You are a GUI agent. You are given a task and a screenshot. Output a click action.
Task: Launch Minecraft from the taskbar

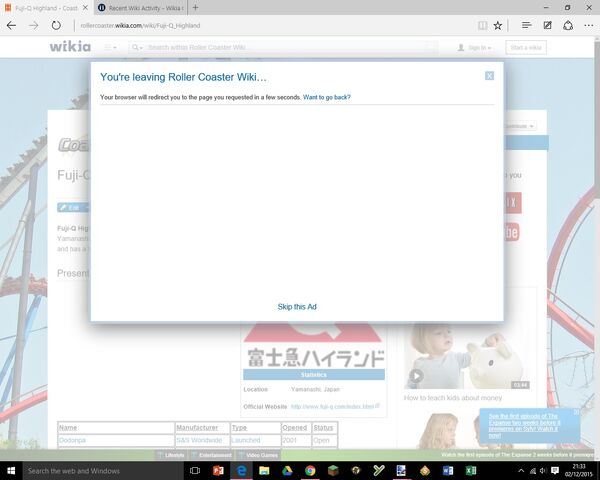(333, 471)
